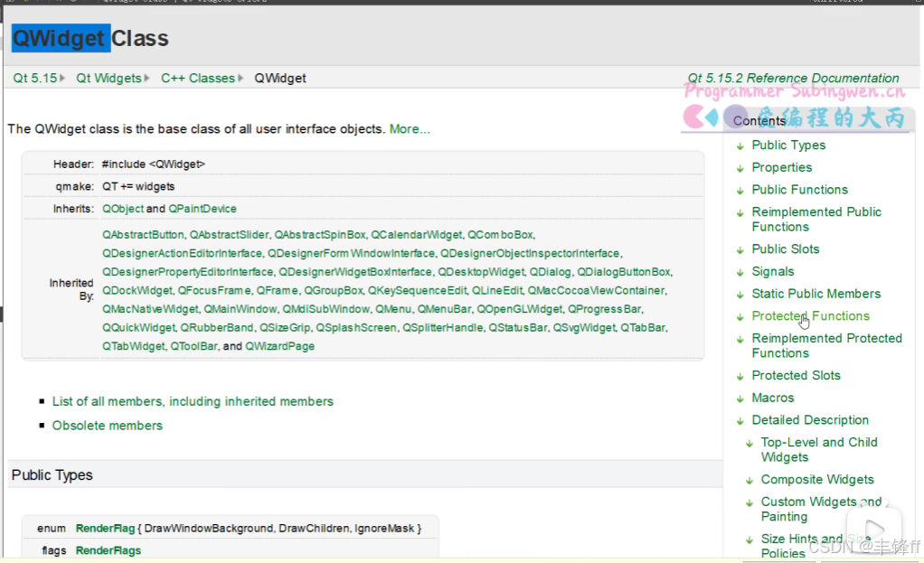The height and width of the screenshot is (563, 924).
Task: Open the QStatusBar class link
Action: pos(517,328)
